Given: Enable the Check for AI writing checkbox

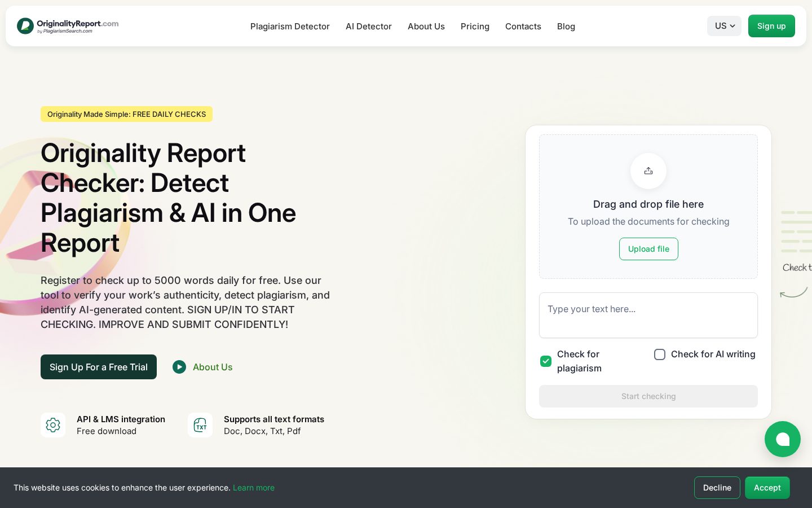Looking at the screenshot, I should point(660,354).
